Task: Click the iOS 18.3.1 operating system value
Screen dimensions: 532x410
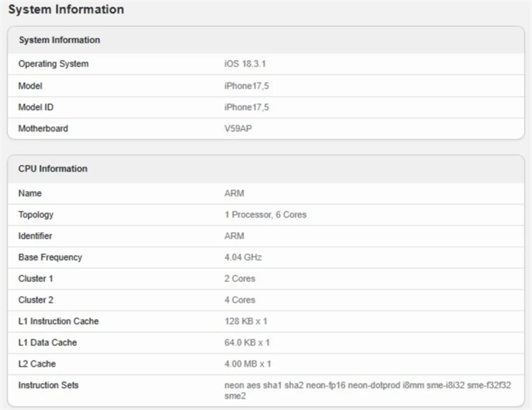Action: 245,64
